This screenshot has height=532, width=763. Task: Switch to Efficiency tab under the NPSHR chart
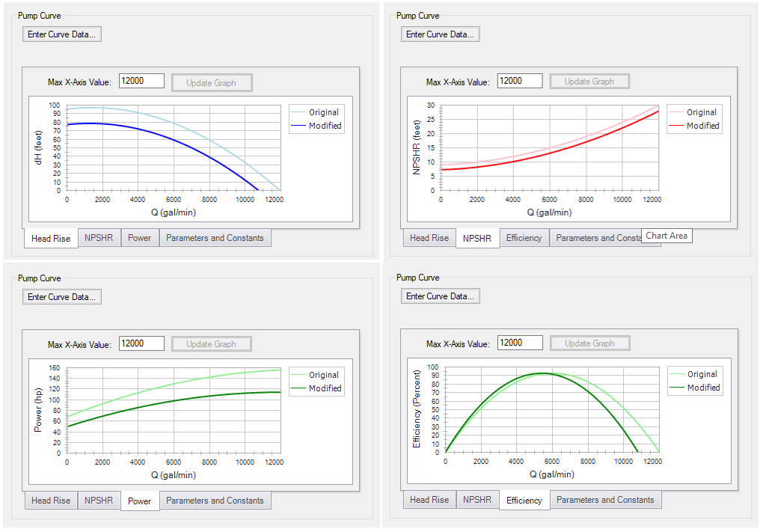pyautogui.click(x=524, y=238)
